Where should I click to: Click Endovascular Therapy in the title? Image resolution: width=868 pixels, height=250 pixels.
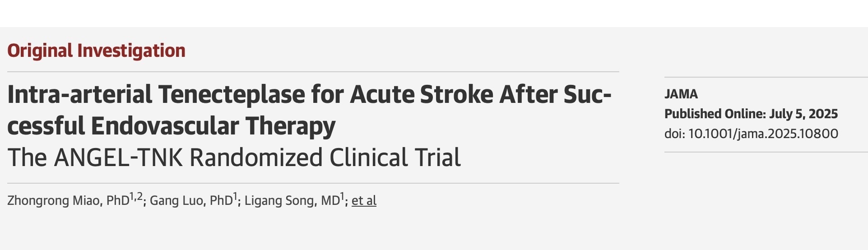coord(213,126)
